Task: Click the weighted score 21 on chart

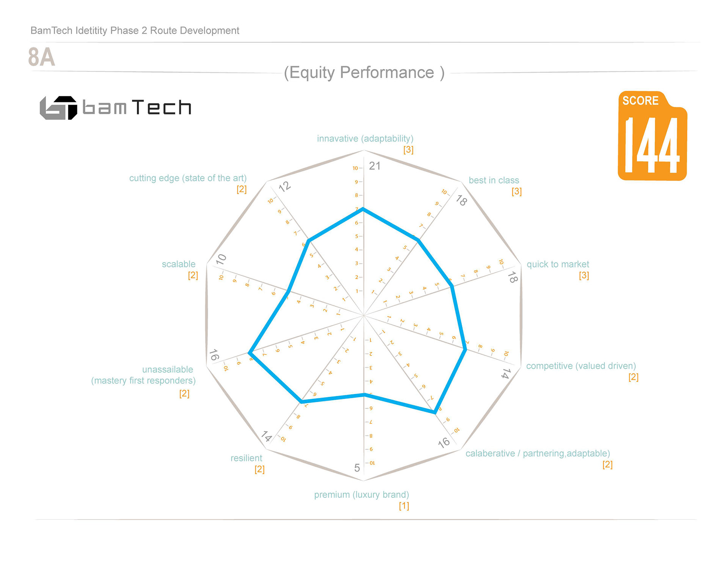Action: pyautogui.click(x=375, y=166)
